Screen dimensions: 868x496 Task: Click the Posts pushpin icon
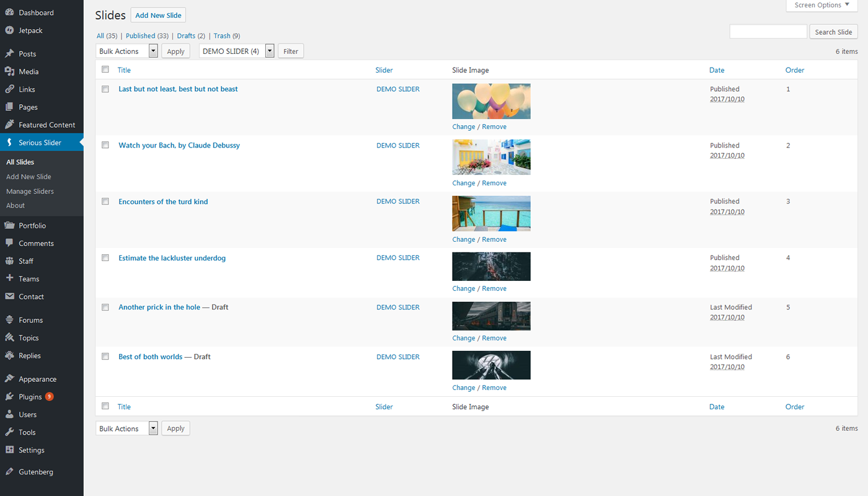click(x=9, y=54)
